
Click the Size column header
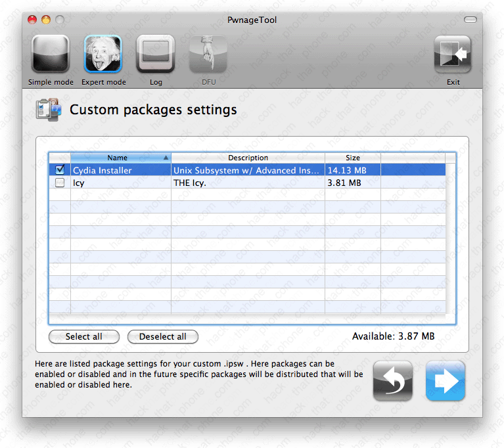click(x=353, y=158)
